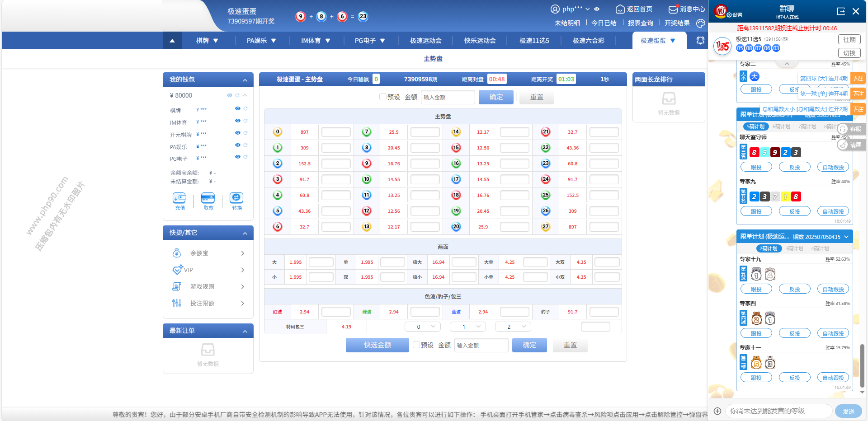868x421 pixels.
Task: Enable the bottom 预设 checkbox
Action: (416, 345)
